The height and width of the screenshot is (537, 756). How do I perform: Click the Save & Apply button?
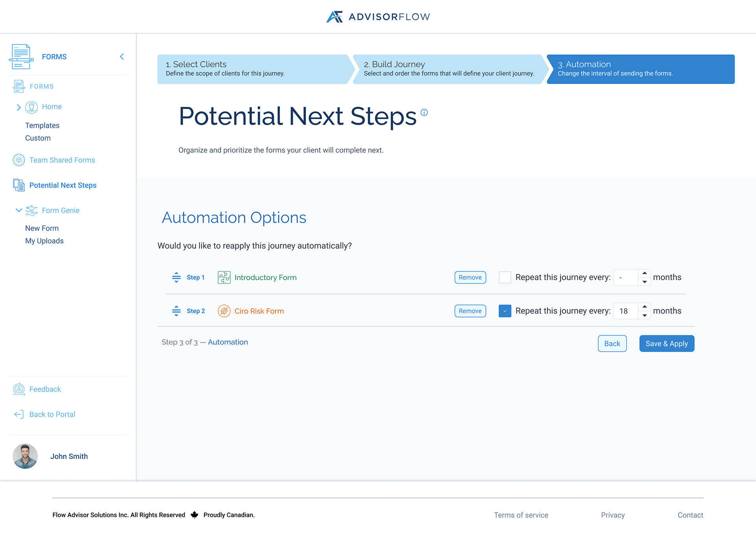(x=666, y=343)
